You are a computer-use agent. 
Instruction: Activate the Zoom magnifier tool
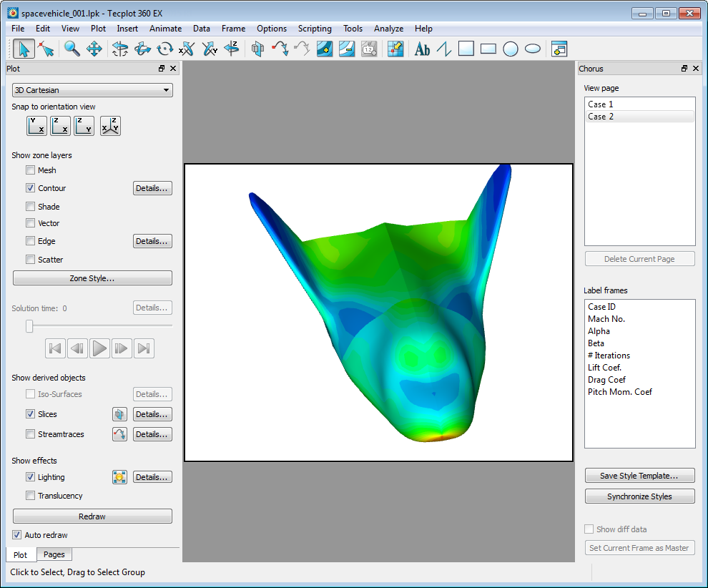72,49
